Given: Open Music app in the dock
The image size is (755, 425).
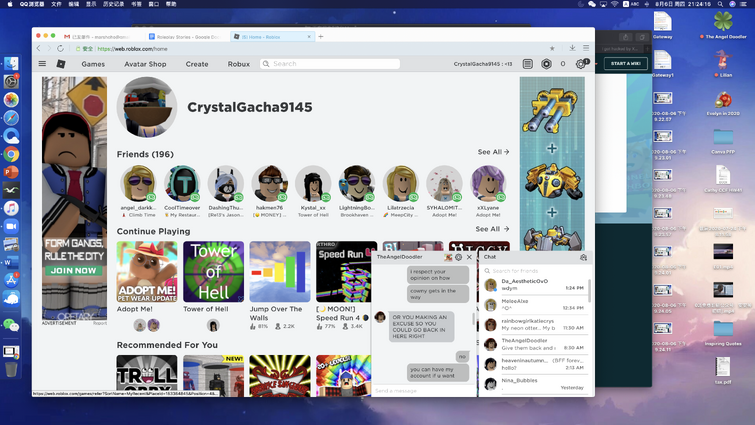Looking at the screenshot, I should [x=11, y=208].
